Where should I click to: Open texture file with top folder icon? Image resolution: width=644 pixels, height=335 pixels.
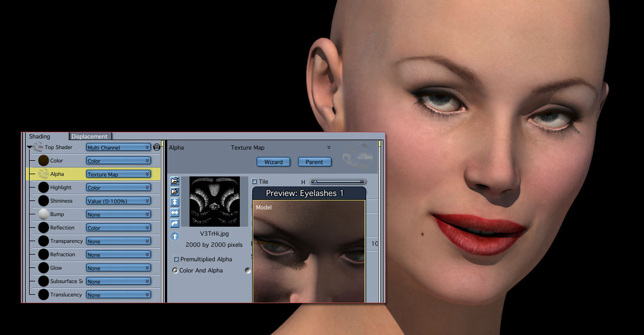[x=174, y=180]
